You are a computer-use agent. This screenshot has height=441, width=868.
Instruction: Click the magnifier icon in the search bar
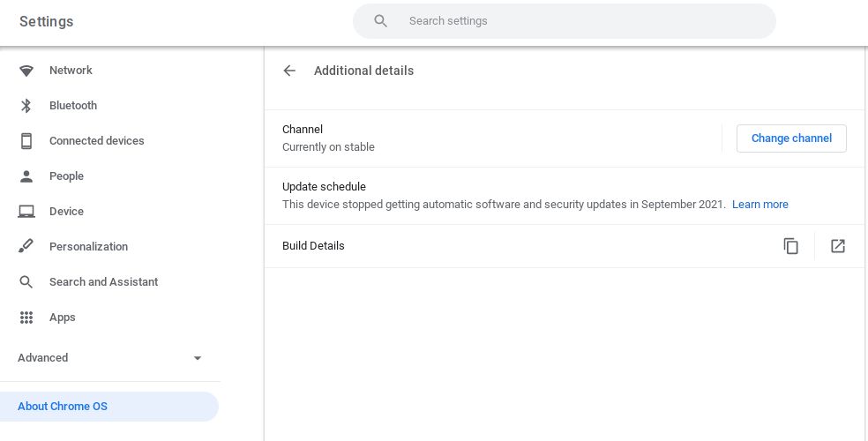coord(380,21)
